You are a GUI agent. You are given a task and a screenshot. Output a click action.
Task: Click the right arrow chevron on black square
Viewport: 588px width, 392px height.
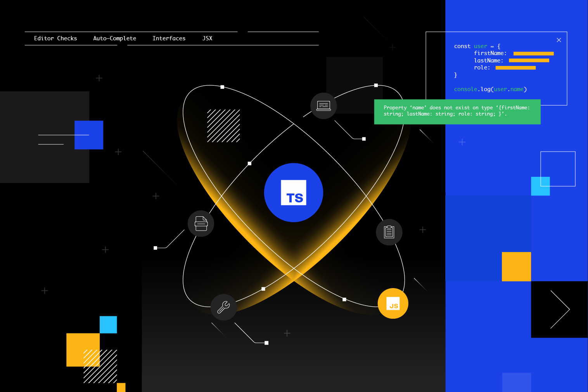click(x=560, y=309)
